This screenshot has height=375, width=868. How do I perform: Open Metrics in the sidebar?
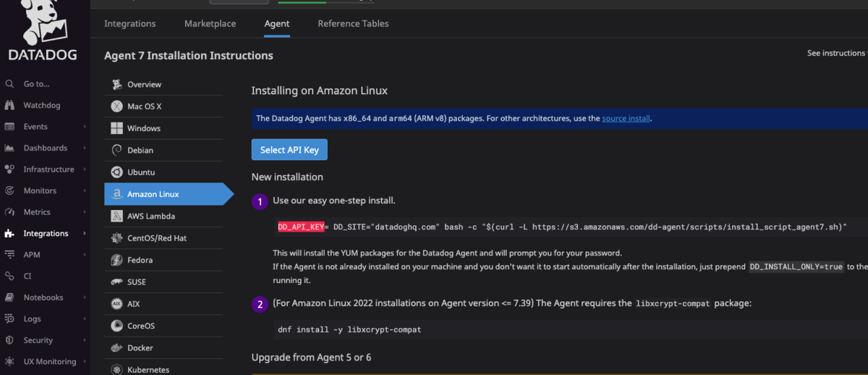tap(37, 212)
